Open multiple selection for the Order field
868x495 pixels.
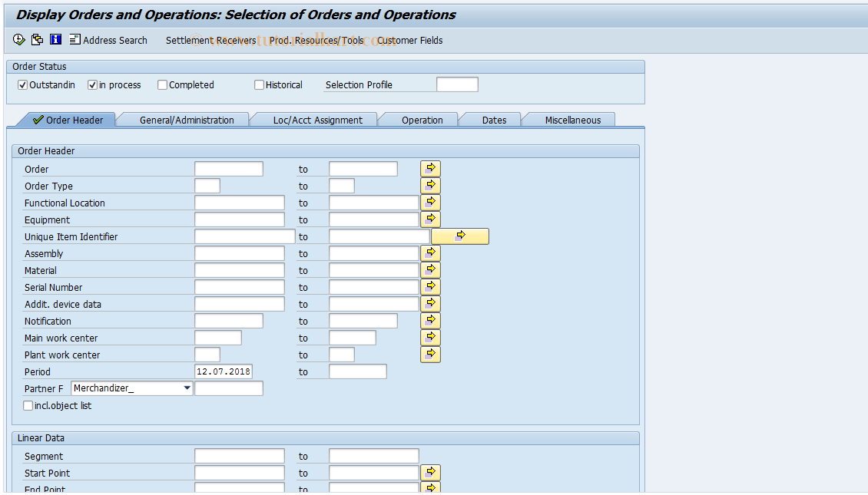(430, 167)
